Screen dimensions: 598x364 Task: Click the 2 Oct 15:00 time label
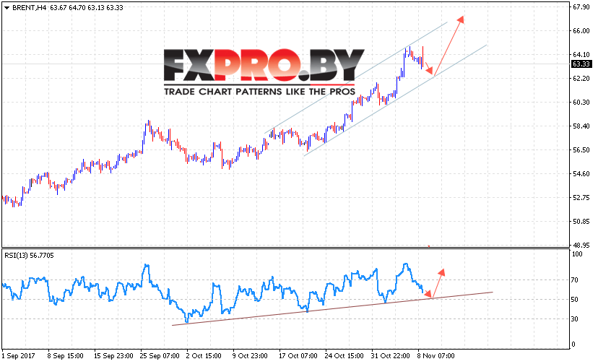click(x=204, y=356)
